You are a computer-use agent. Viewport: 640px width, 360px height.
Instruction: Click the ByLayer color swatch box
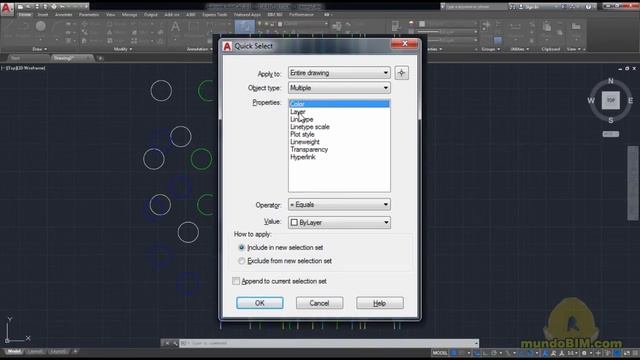294,222
